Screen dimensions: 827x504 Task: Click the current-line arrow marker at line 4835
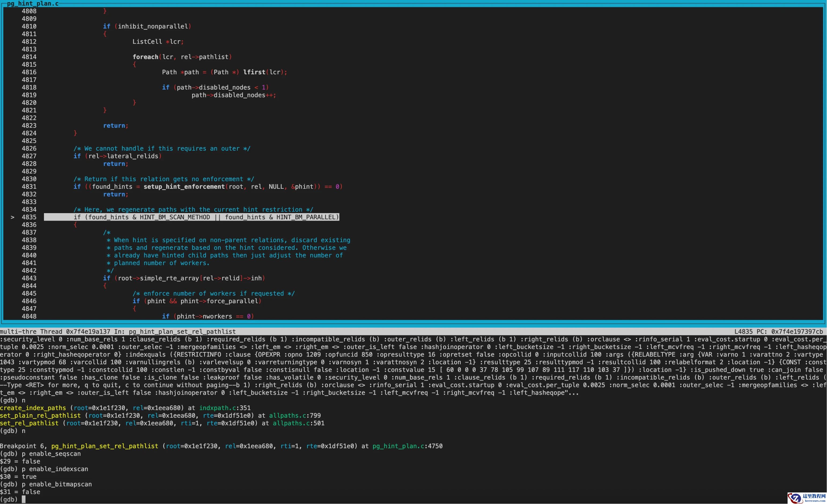[12, 217]
